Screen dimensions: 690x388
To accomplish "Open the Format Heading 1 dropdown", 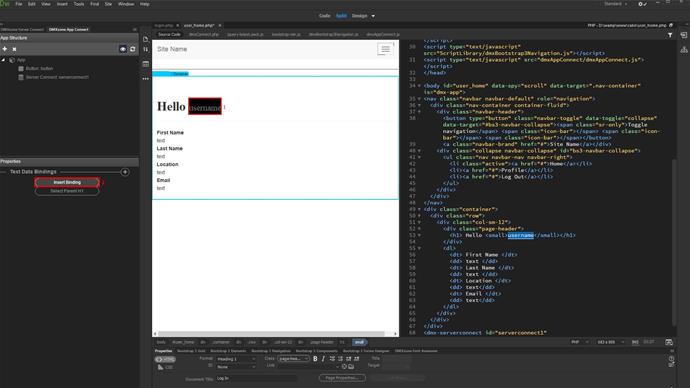I will [x=236, y=359].
